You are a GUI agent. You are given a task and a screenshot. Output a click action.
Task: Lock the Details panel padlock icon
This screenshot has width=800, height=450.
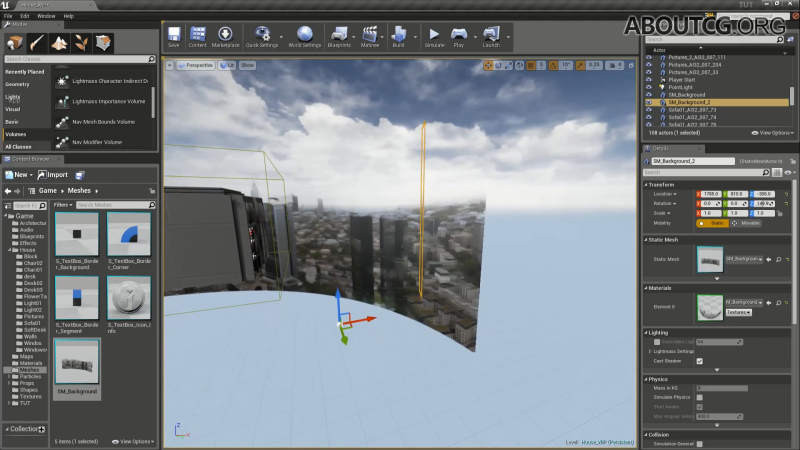793,161
